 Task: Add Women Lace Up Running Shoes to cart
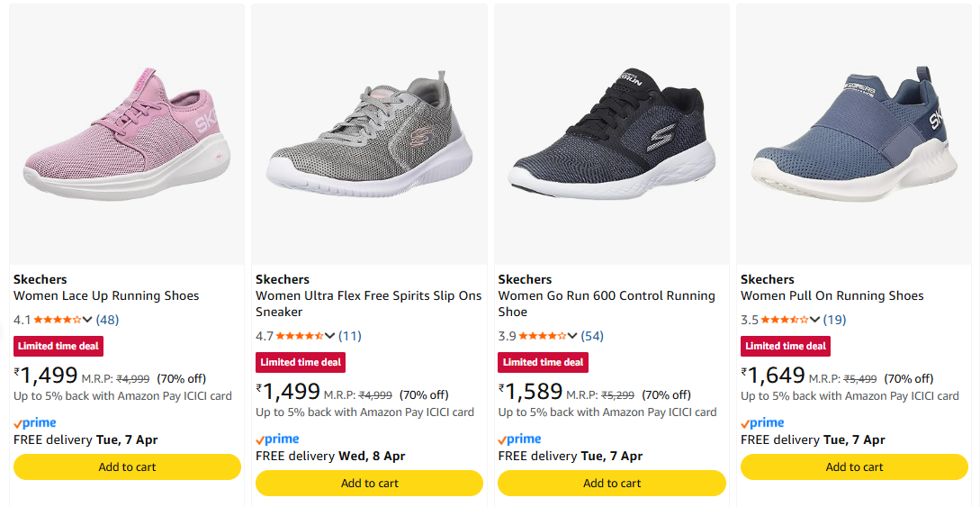(127, 466)
